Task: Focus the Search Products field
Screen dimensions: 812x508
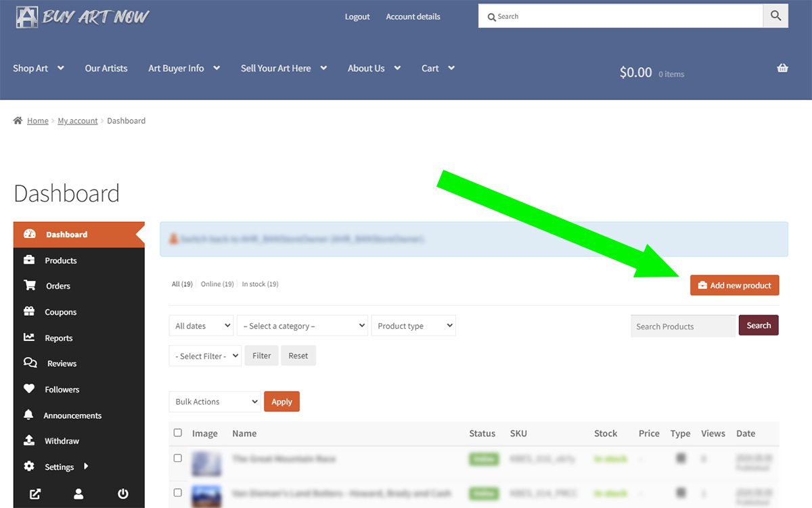Action: coord(683,326)
